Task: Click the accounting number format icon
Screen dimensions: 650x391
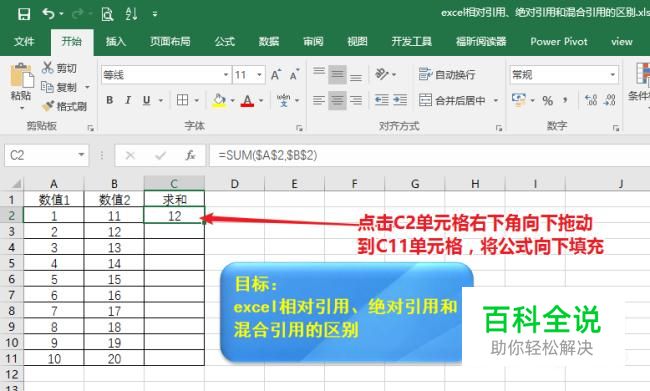Action: (518, 100)
